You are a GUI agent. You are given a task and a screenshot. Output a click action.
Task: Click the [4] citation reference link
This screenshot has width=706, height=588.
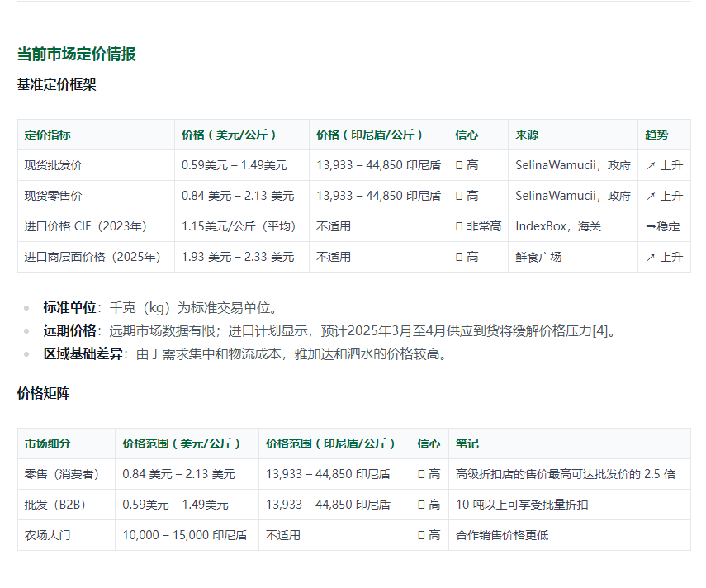605,331
